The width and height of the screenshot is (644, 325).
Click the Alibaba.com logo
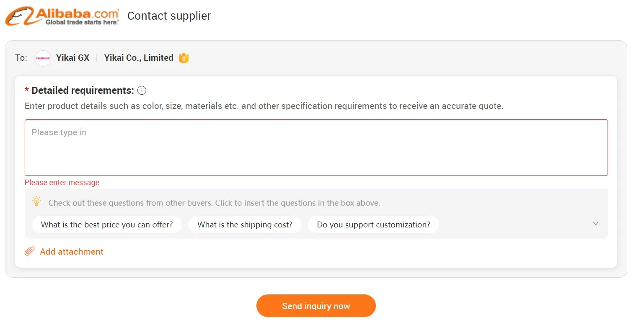(x=62, y=16)
